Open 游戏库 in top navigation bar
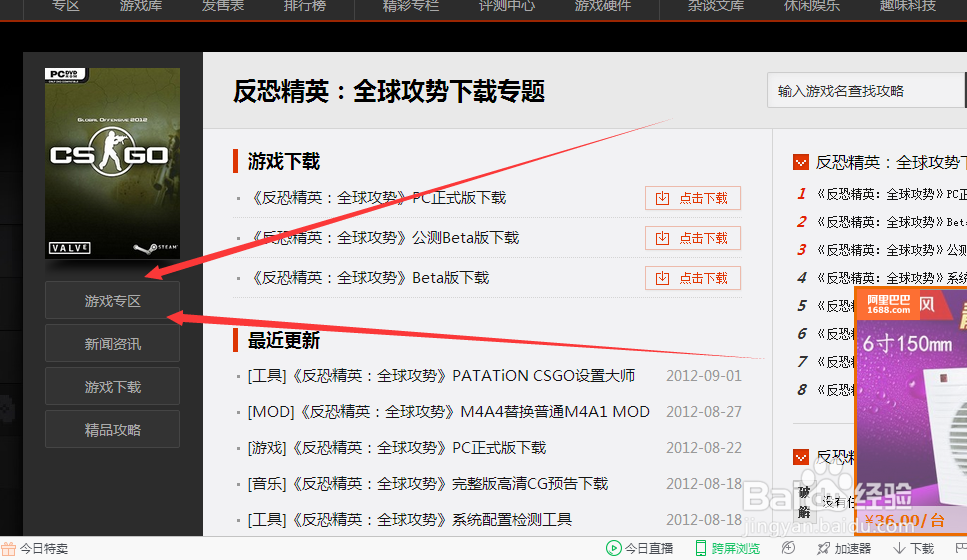967x560 pixels. click(141, 6)
